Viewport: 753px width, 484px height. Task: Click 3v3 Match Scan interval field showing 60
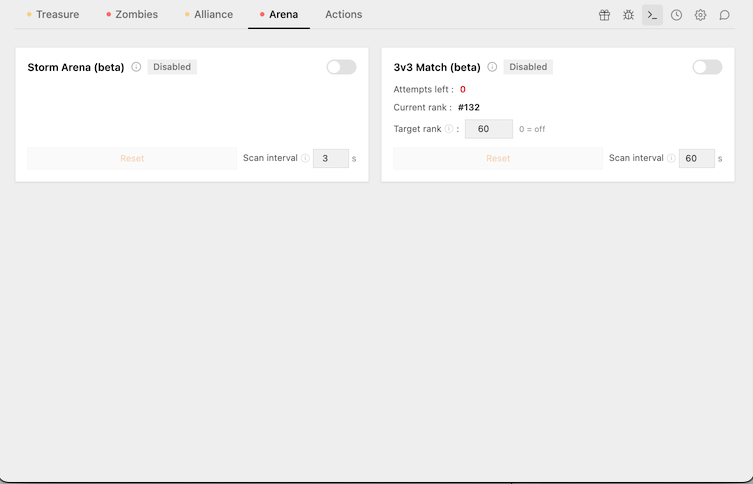(x=697, y=158)
